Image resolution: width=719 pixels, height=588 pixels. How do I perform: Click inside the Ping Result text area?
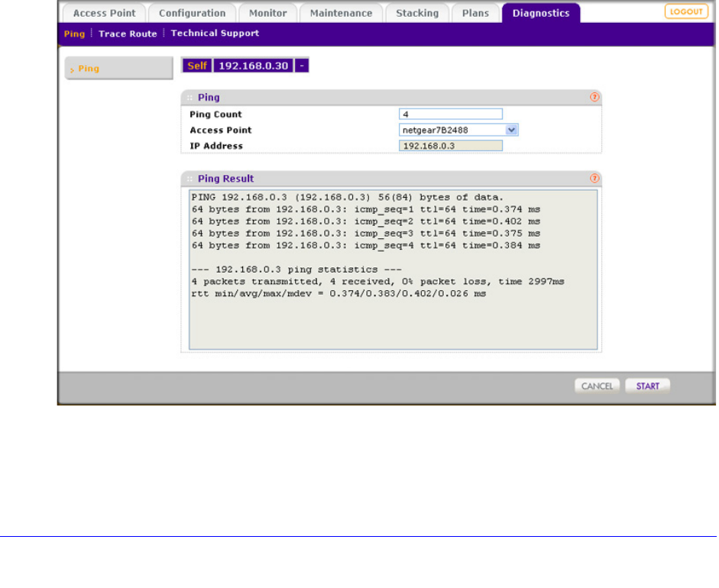(x=393, y=270)
